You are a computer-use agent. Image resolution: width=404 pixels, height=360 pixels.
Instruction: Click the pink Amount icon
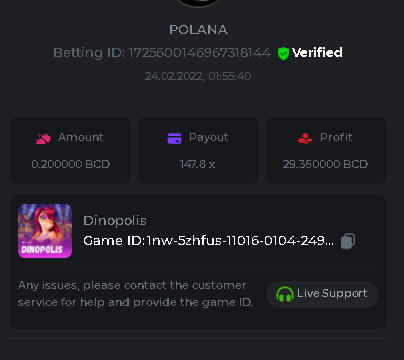pyautogui.click(x=43, y=138)
